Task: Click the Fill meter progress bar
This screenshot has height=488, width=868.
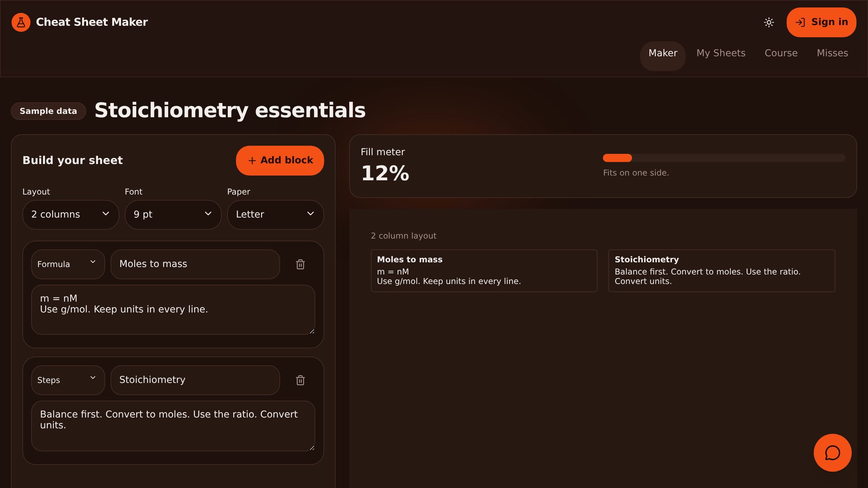Action: [x=724, y=158]
